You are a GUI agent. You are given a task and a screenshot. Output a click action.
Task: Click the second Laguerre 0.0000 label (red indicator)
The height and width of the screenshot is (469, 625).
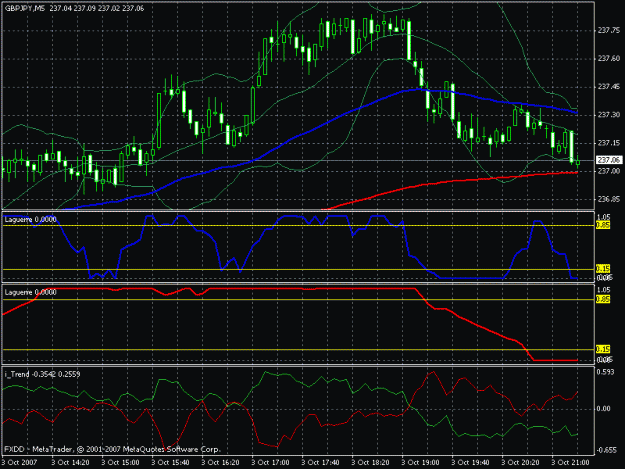(31, 292)
